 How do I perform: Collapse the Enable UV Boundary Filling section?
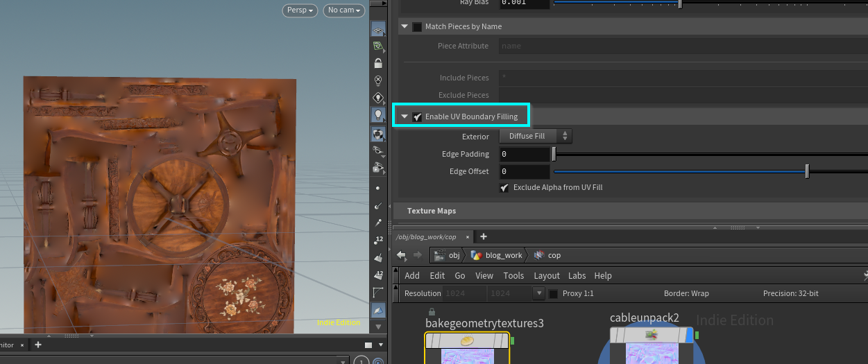405,116
